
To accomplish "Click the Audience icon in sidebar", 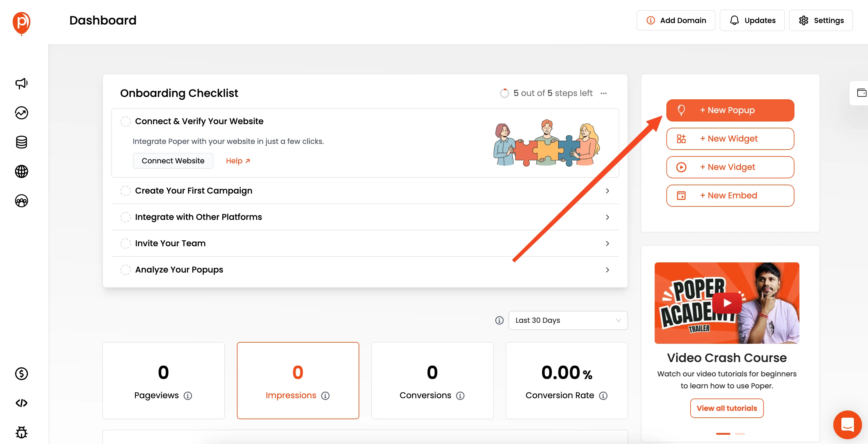I will click(22, 201).
